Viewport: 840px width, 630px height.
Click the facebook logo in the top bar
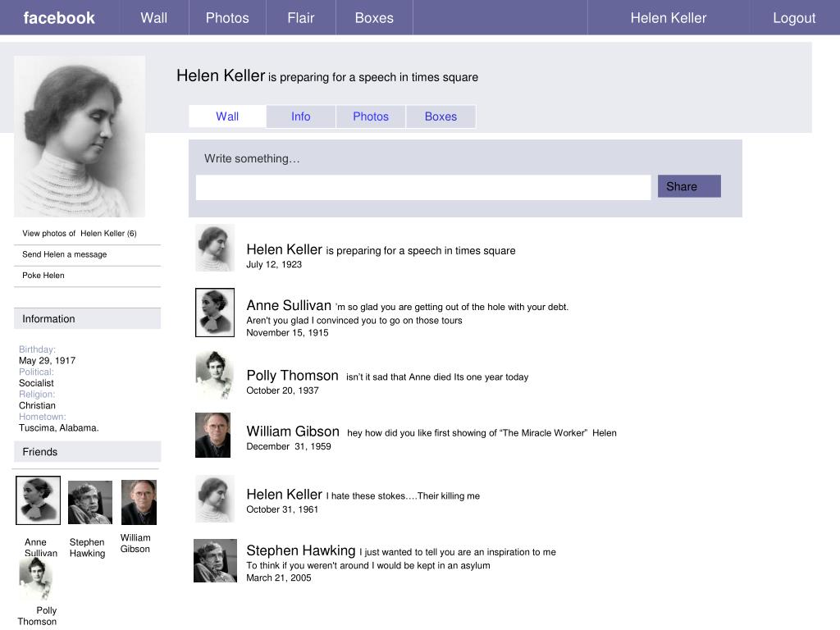pyautogui.click(x=59, y=18)
